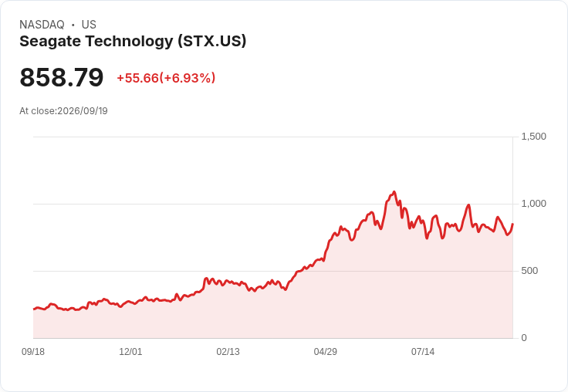
Task: Click the US market label
Action: click(89, 25)
